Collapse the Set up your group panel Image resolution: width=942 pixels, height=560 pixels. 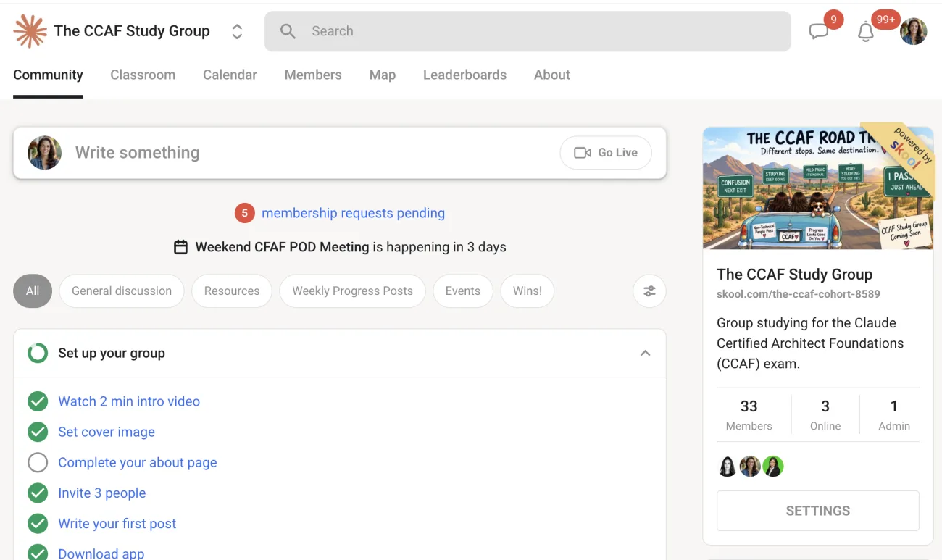pos(645,354)
